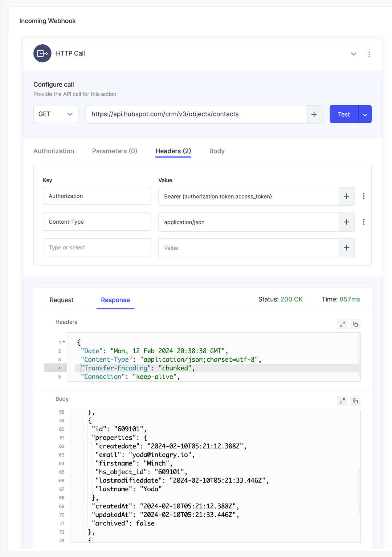
Task: Open the Test button dropdown arrow
Action: [365, 114]
